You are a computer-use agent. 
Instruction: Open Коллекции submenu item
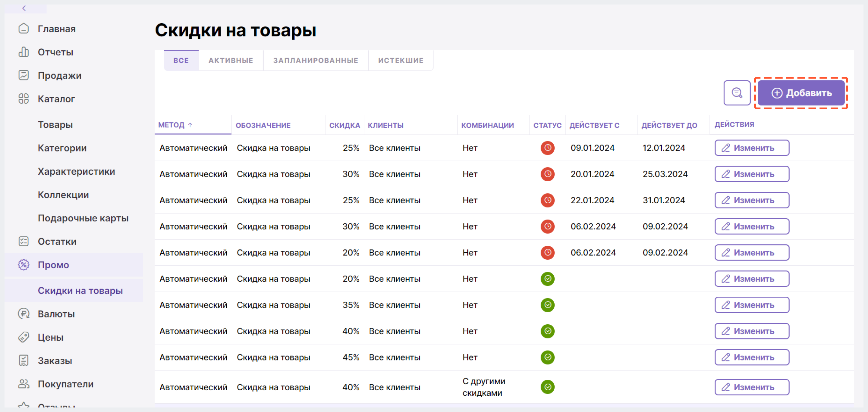coord(63,195)
